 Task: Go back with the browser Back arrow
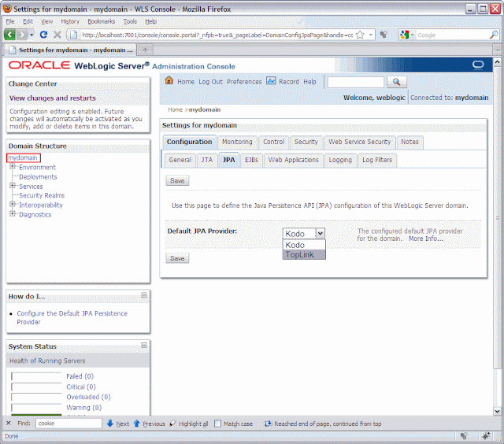(9, 35)
